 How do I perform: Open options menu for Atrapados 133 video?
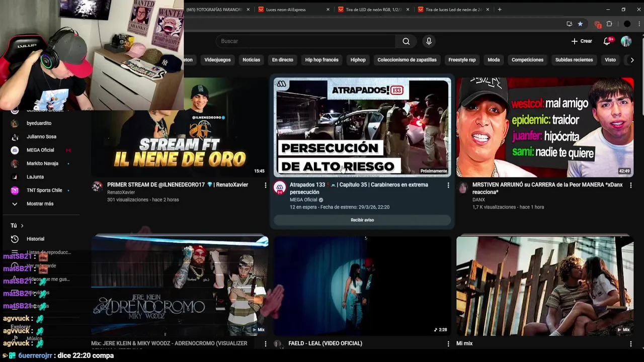pyautogui.click(x=448, y=185)
